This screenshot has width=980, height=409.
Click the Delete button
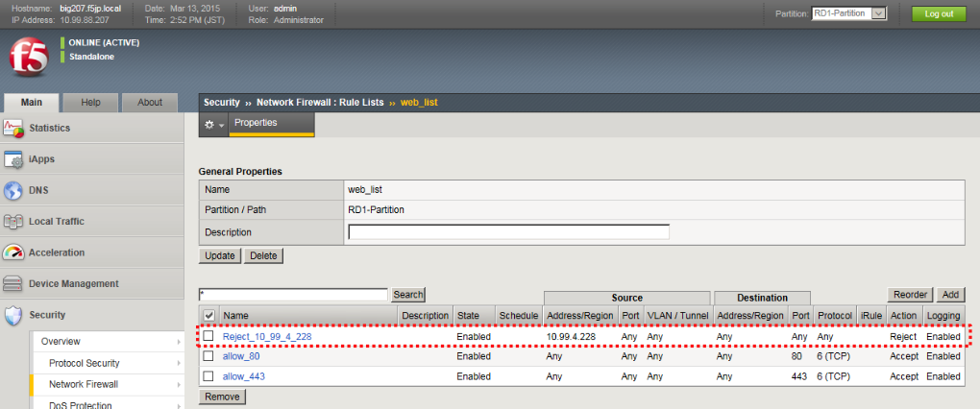coord(264,256)
